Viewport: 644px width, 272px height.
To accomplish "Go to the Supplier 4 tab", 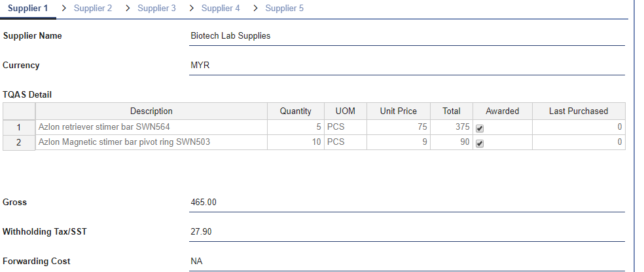I will coord(221,9).
